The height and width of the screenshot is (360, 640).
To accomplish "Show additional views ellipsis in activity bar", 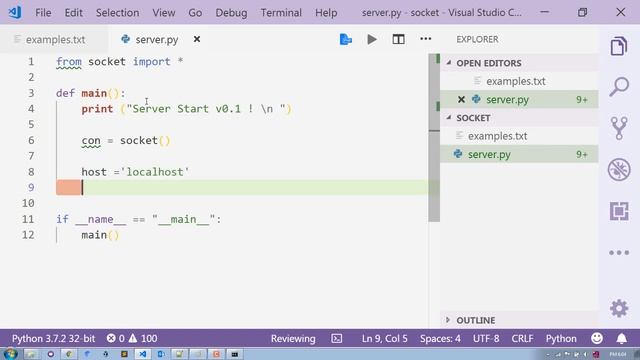I will pyautogui.click(x=619, y=253).
